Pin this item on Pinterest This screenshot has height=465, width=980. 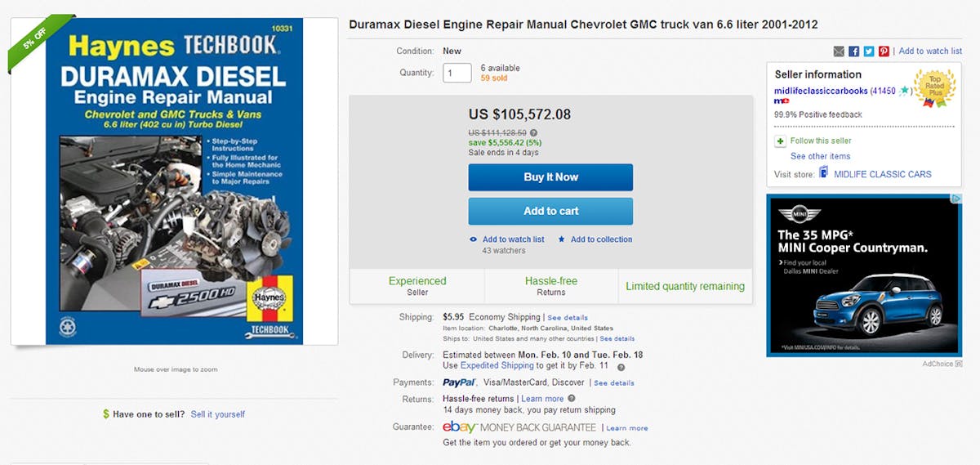(x=884, y=51)
